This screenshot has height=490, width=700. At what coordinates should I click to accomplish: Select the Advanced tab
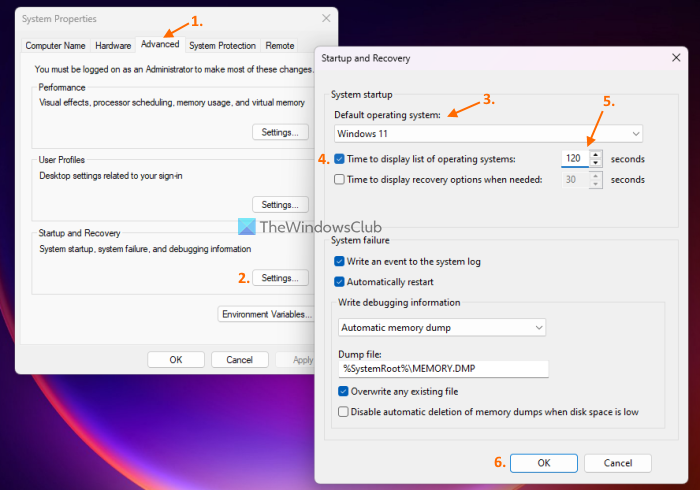(160, 44)
